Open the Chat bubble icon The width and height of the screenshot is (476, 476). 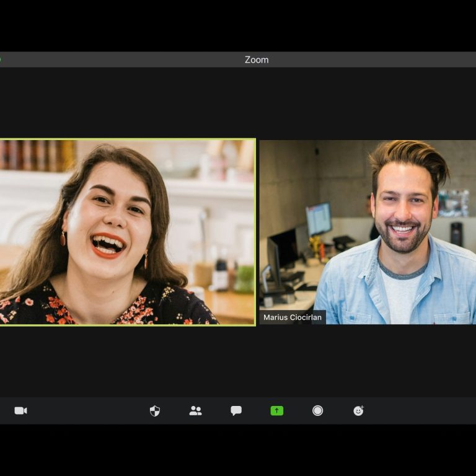click(236, 411)
